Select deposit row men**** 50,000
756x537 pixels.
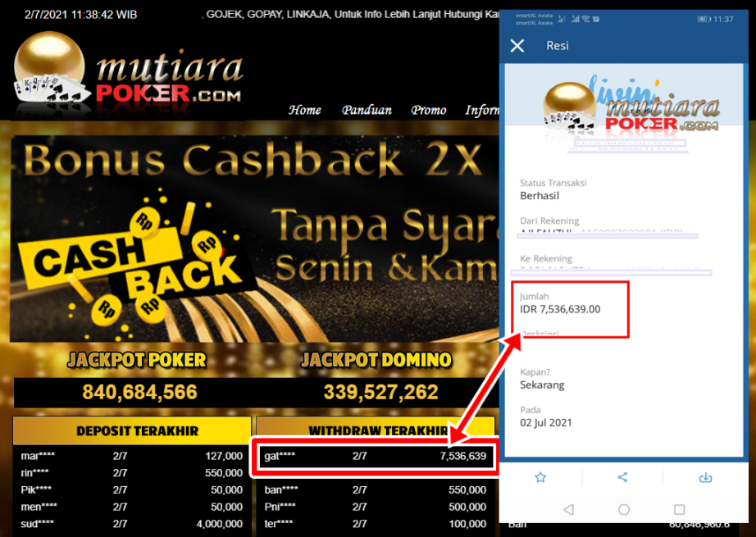[x=132, y=507]
